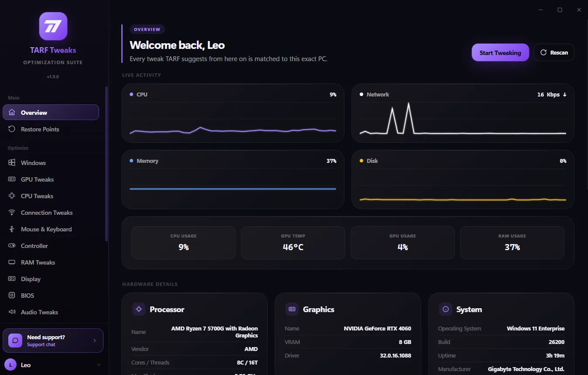Click the Windows logo icon in sidebar

(x=12, y=163)
